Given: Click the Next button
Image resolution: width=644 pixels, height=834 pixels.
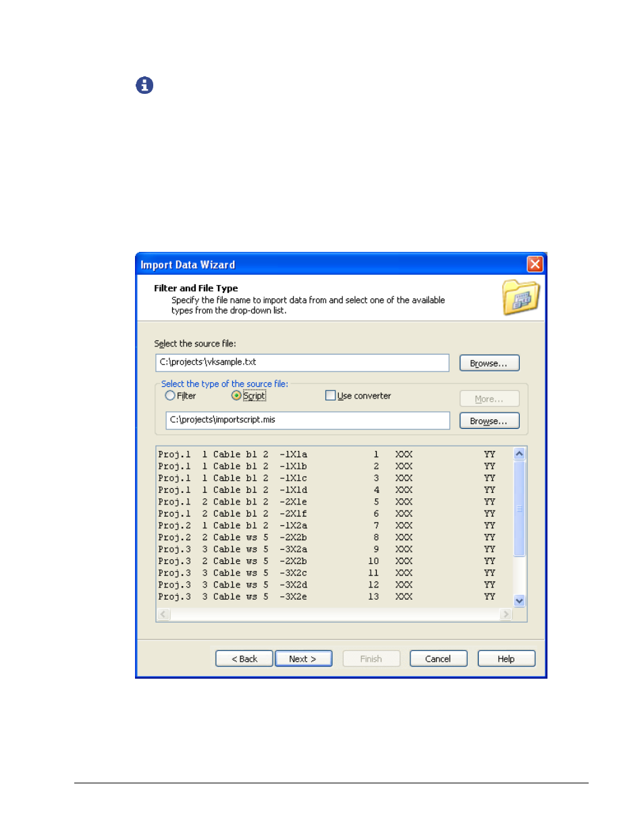Looking at the screenshot, I should coord(303,659).
